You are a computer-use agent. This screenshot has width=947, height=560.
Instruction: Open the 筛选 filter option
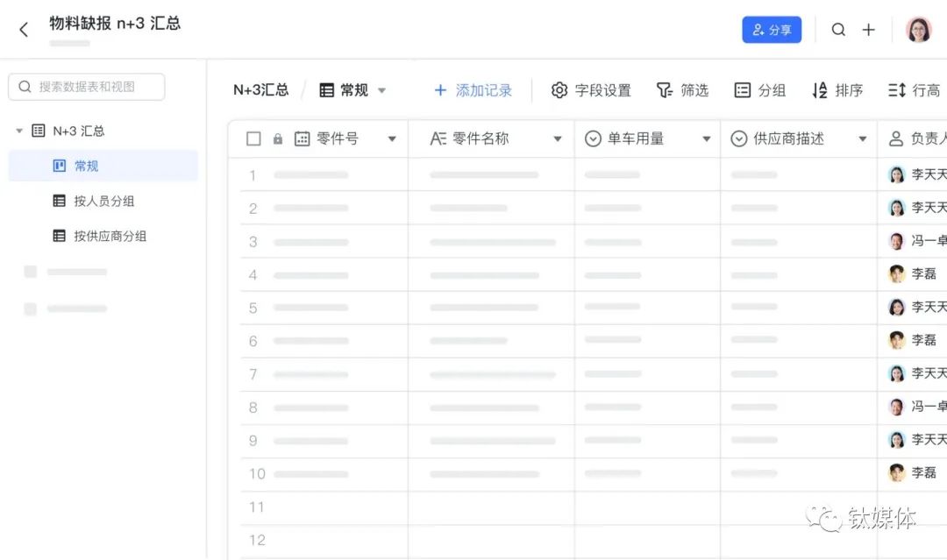point(682,90)
